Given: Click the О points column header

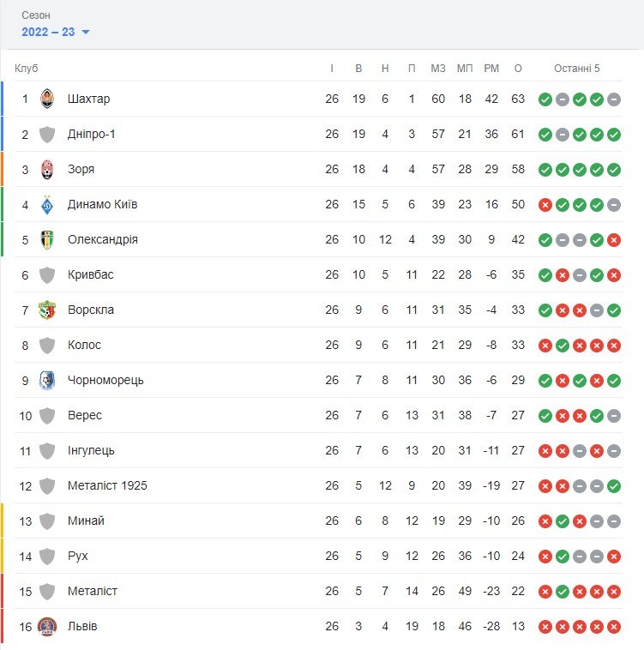Looking at the screenshot, I should [x=518, y=69].
